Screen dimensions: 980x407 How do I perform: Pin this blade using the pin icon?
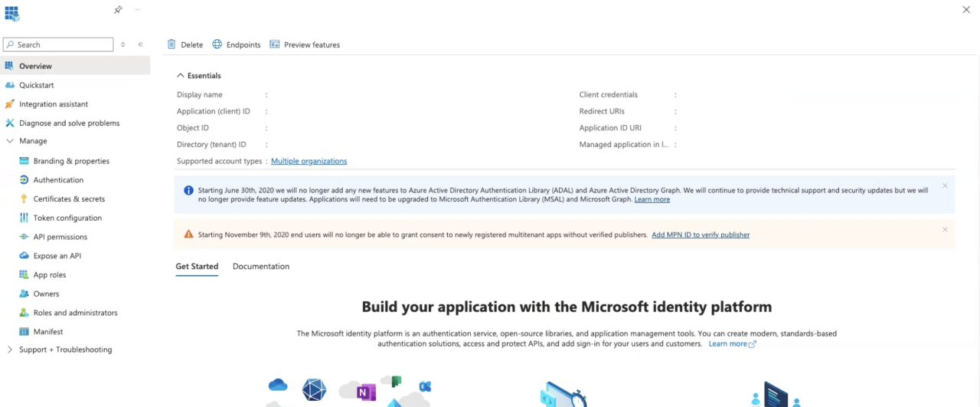[x=118, y=10]
